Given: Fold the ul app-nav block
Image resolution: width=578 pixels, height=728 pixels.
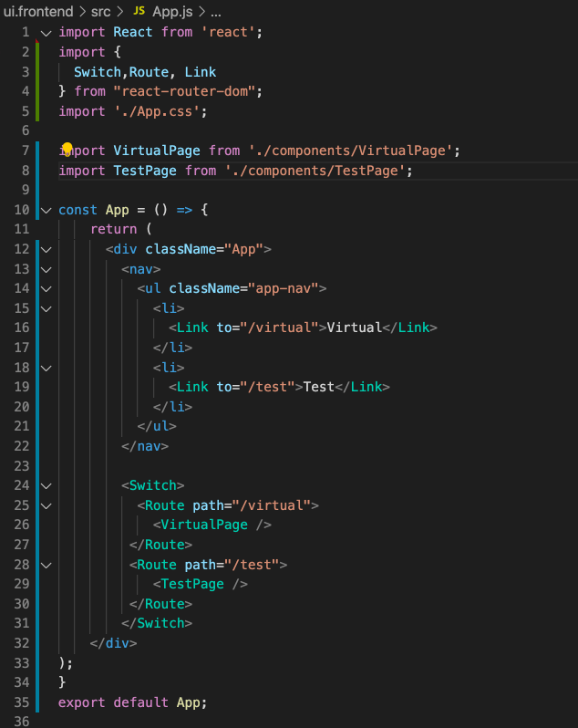Looking at the screenshot, I should coord(46,289).
